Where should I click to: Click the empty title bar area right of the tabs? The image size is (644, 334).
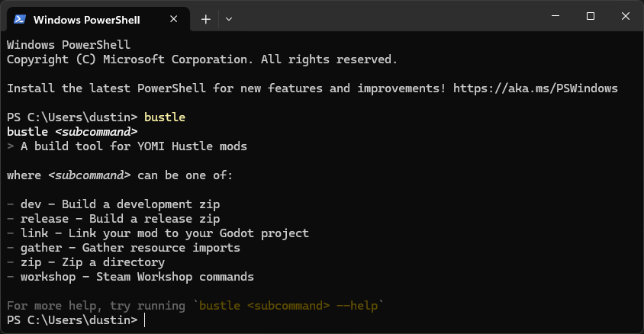(x=382, y=16)
